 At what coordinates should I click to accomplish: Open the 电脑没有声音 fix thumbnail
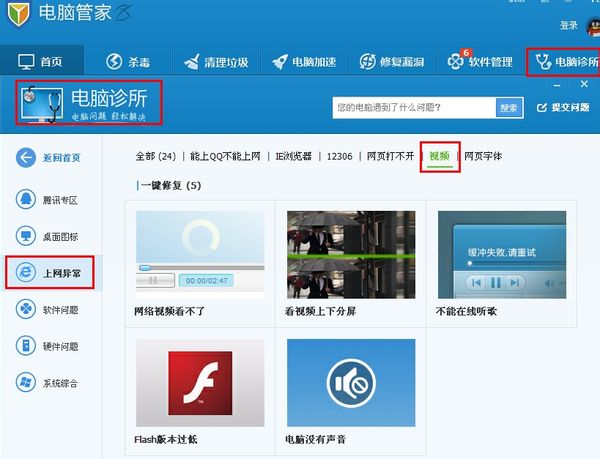click(351, 382)
